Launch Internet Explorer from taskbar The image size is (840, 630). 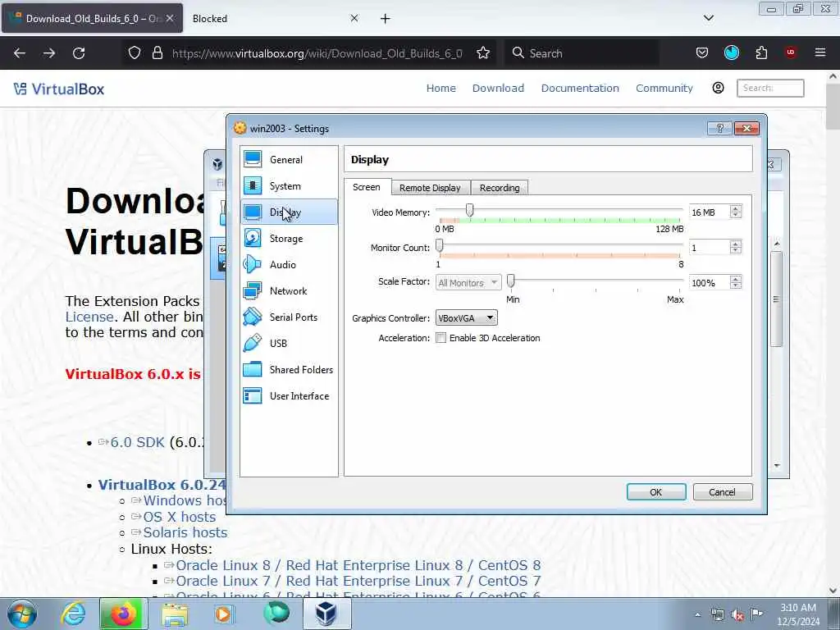(73, 614)
